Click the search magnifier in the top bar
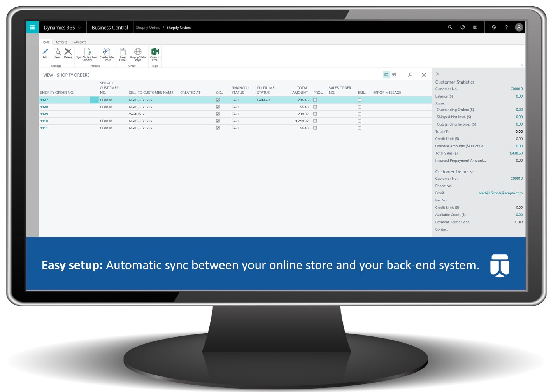This screenshot has width=551, height=392. point(450,27)
